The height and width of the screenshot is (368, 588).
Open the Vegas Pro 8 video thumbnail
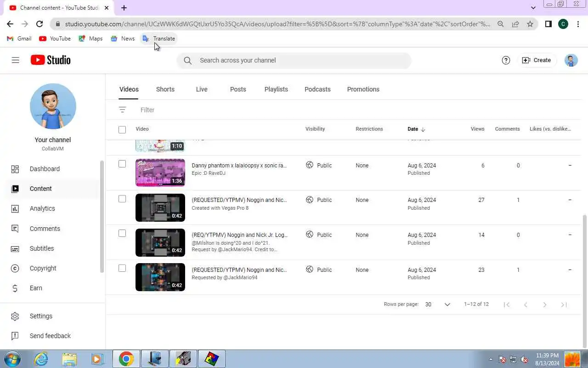(x=160, y=207)
